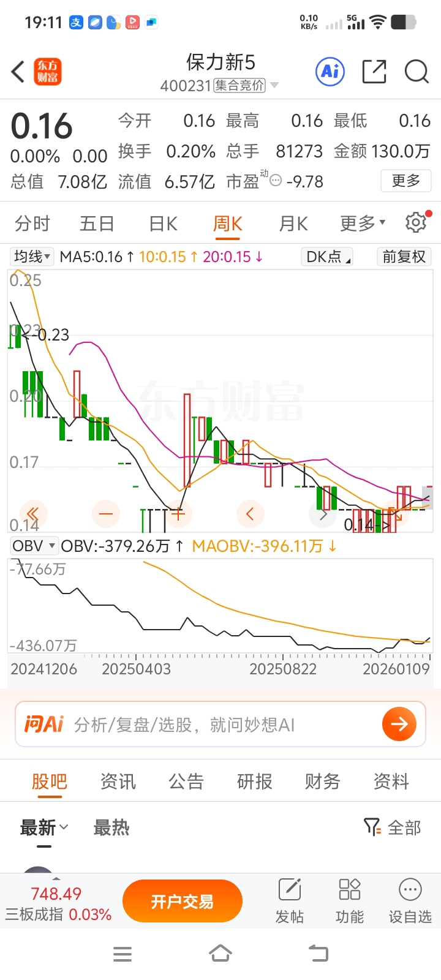Expand the 集合竞价 dropdown arrow
The width and height of the screenshot is (441, 980).
[274, 85]
